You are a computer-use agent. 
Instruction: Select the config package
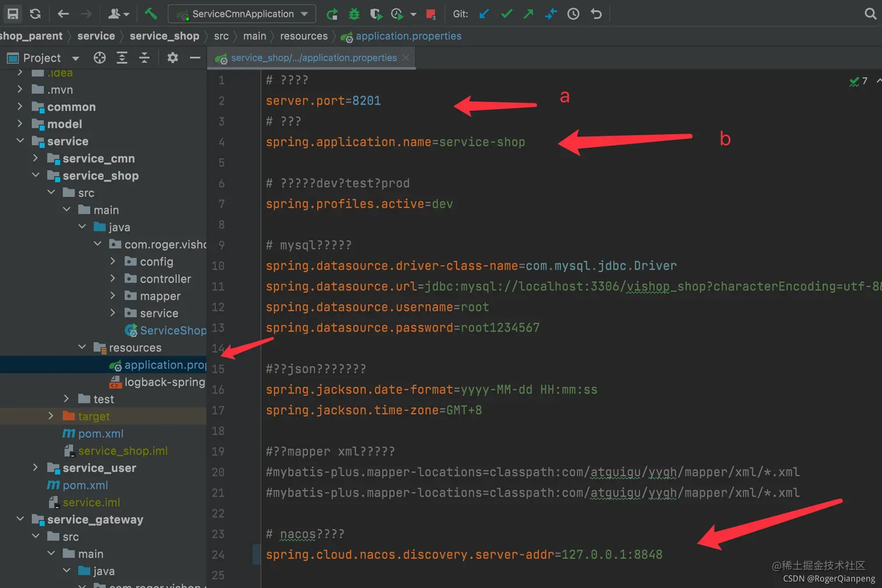156,261
